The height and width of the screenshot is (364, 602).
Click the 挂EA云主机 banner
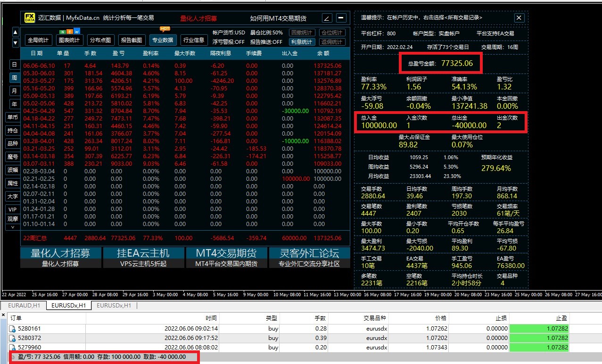(x=143, y=258)
